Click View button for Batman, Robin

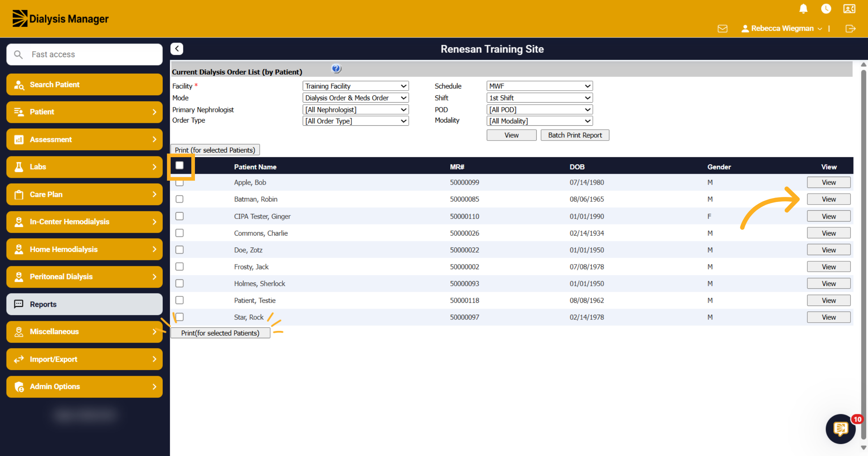829,199
